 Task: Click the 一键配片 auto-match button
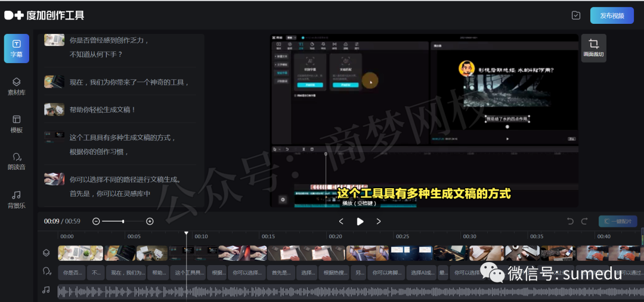pos(618,222)
